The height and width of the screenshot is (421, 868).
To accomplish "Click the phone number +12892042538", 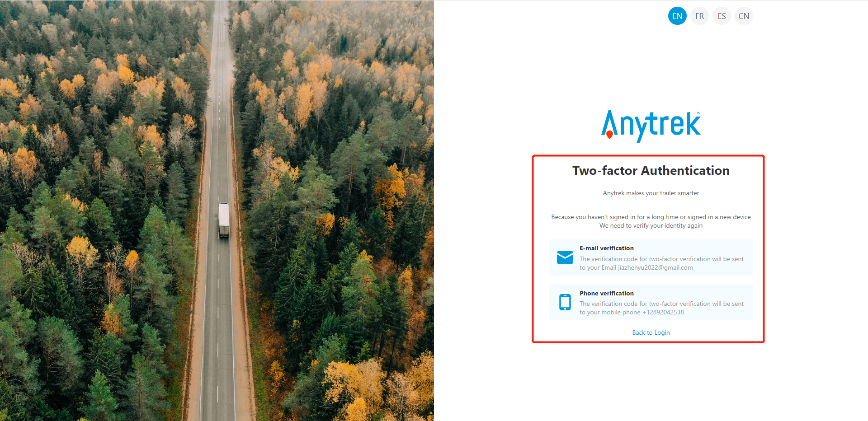I will [x=663, y=312].
